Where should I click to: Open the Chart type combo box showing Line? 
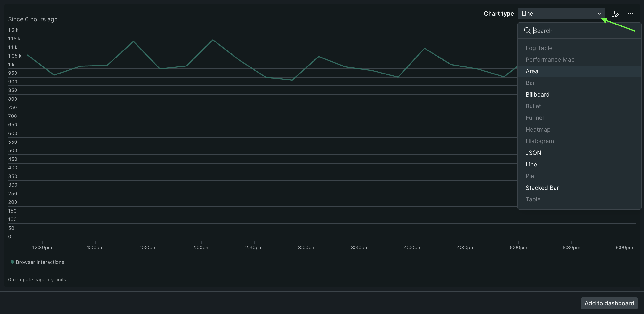(561, 14)
